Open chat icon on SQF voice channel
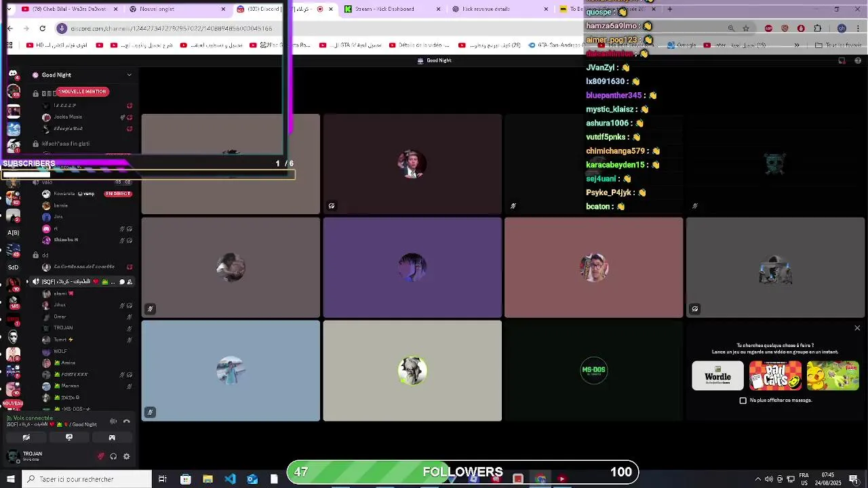The width and height of the screenshot is (868, 488). [122, 282]
